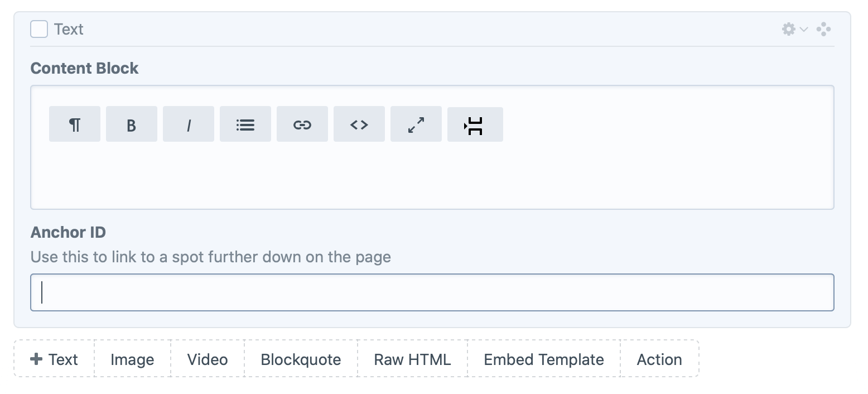Add a new Text block

click(54, 359)
